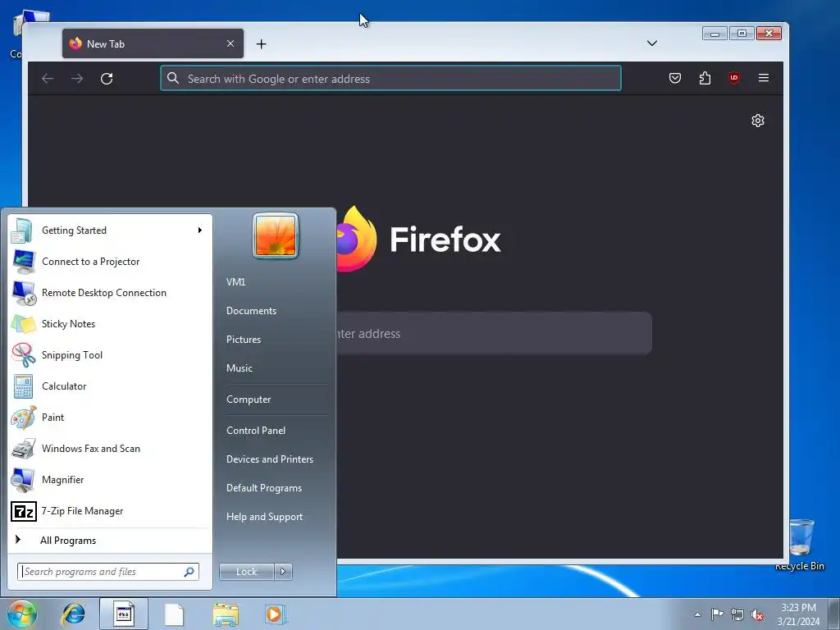Expand the list all tabs chevron
840x630 pixels.
pyautogui.click(x=652, y=43)
